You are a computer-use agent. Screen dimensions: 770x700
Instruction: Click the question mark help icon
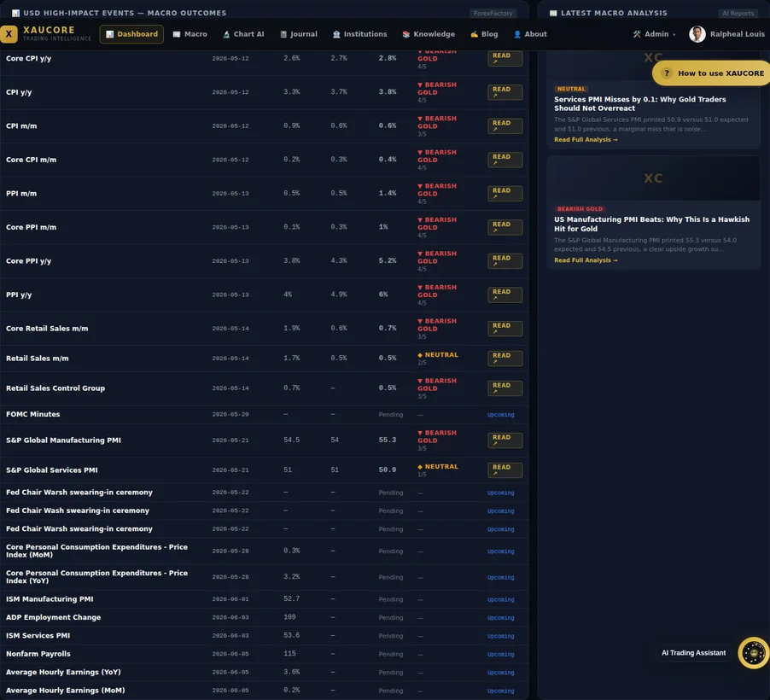(x=667, y=73)
